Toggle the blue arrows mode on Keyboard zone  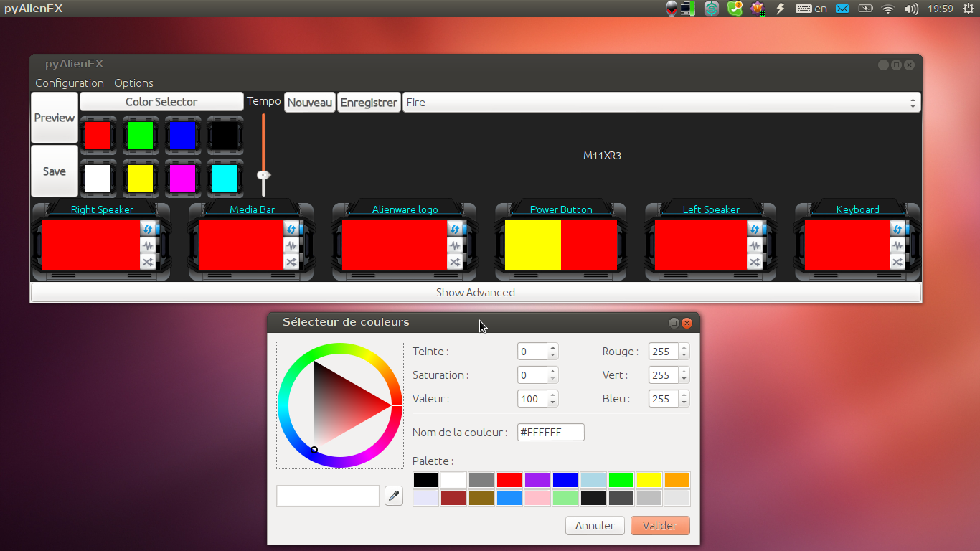(x=897, y=229)
